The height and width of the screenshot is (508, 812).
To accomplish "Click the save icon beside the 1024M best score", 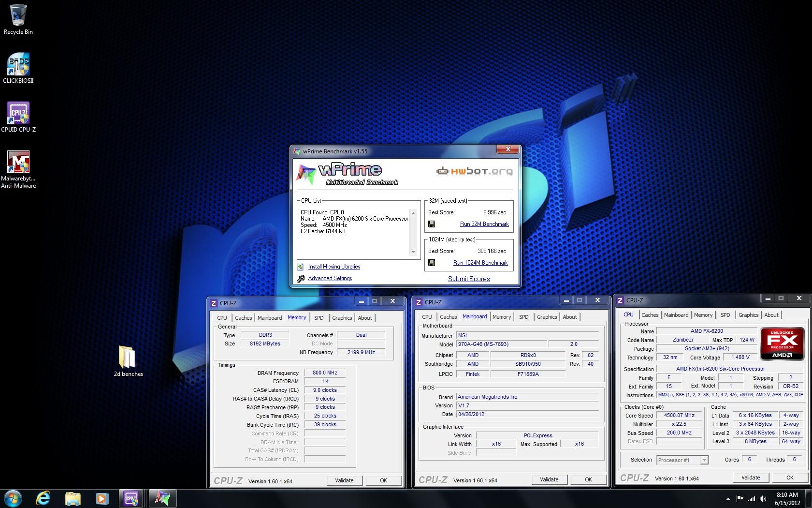I will pos(432,263).
